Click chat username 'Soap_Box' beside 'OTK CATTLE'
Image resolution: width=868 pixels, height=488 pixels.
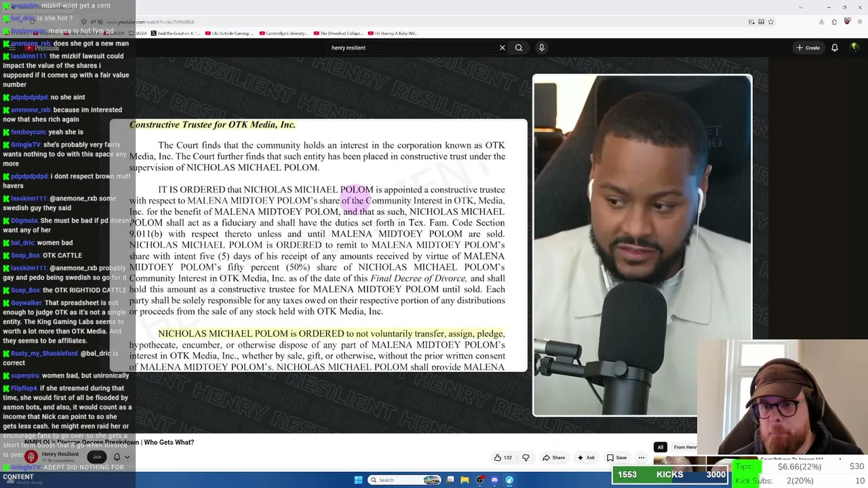(26, 256)
